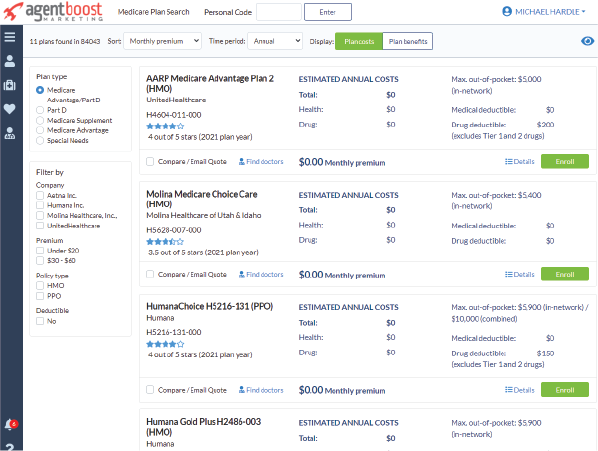
Task: Click the star rating of Molina plan
Action: pos(165,242)
